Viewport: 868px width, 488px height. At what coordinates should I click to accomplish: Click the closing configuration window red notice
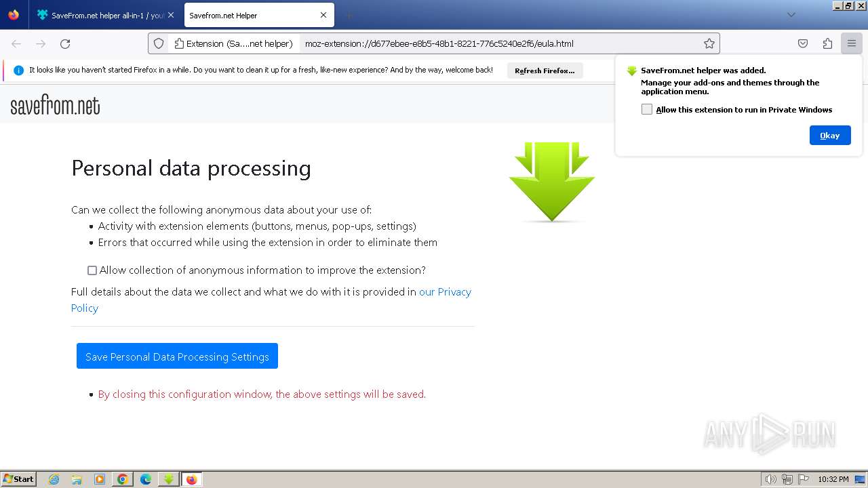262,394
